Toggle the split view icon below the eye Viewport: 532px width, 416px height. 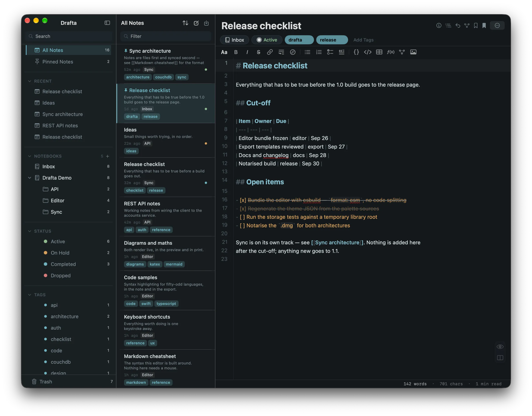click(x=500, y=358)
